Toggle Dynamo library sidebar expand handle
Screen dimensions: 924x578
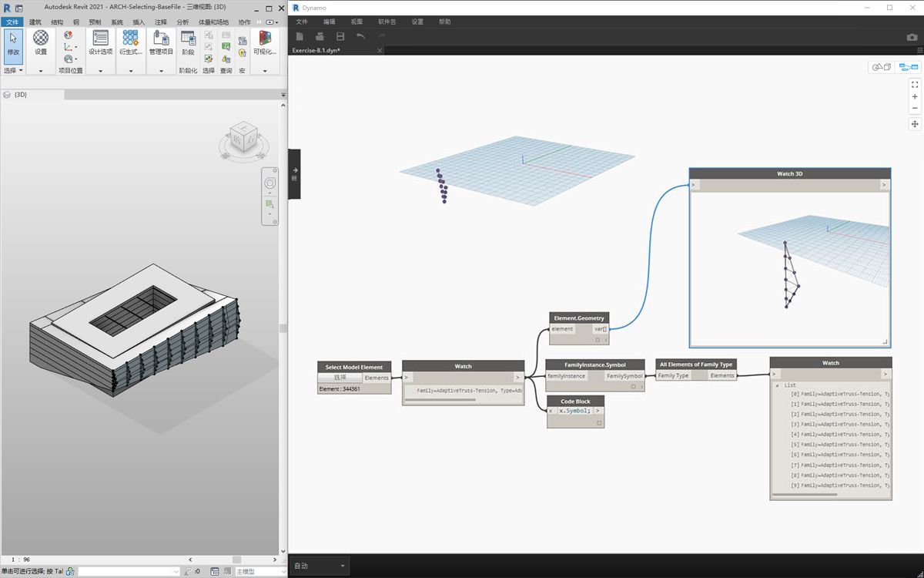pos(294,173)
